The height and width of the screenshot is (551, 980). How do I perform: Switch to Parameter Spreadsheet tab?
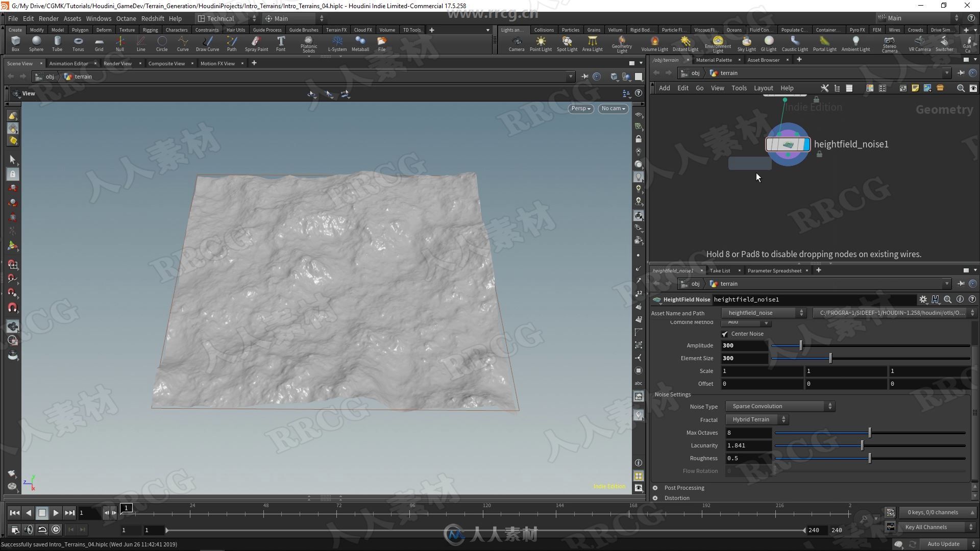pyautogui.click(x=774, y=270)
